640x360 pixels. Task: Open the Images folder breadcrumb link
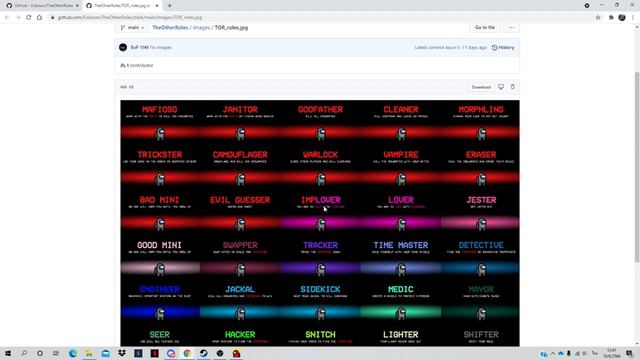[x=201, y=28]
